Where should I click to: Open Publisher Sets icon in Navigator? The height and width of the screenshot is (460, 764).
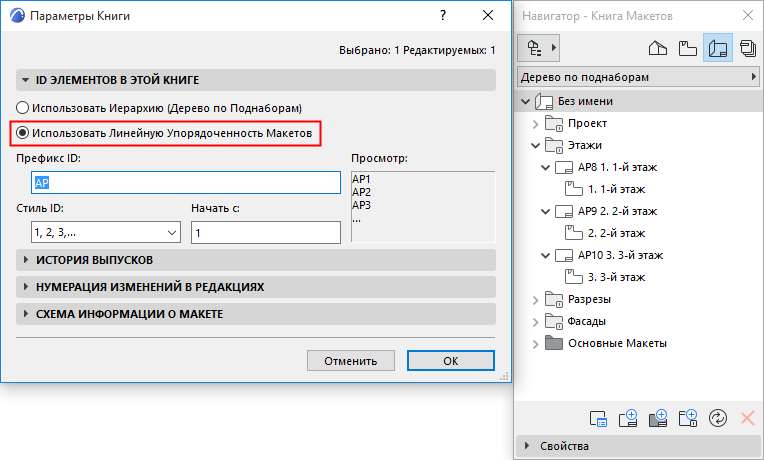coord(748,48)
